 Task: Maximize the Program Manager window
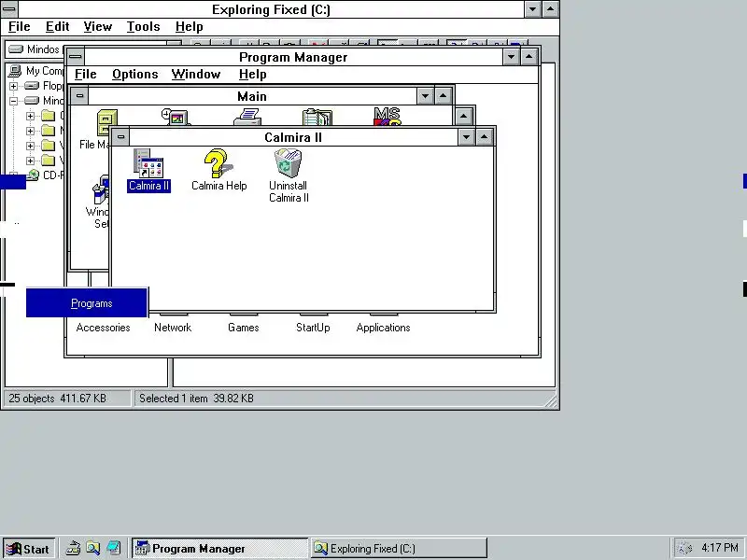point(529,57)
